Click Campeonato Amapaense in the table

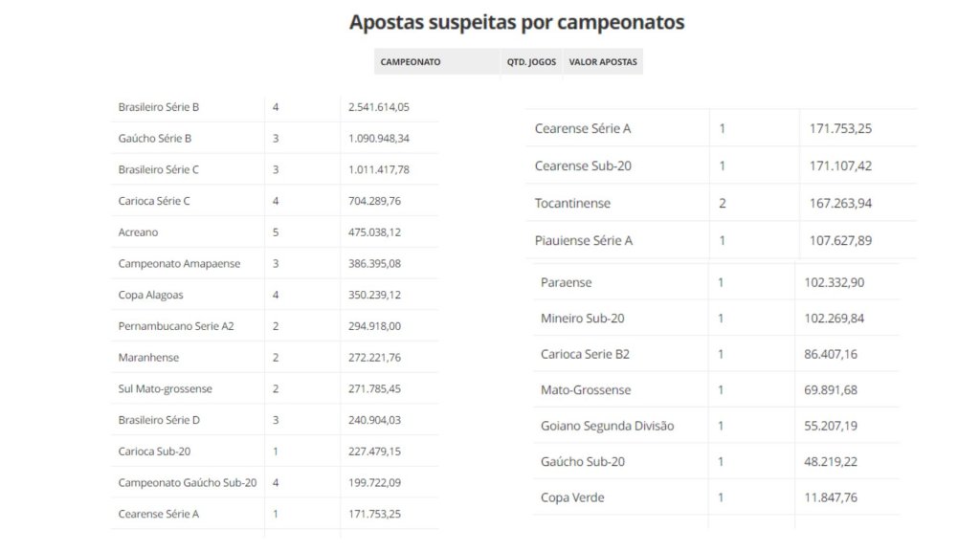click(179, 264)
